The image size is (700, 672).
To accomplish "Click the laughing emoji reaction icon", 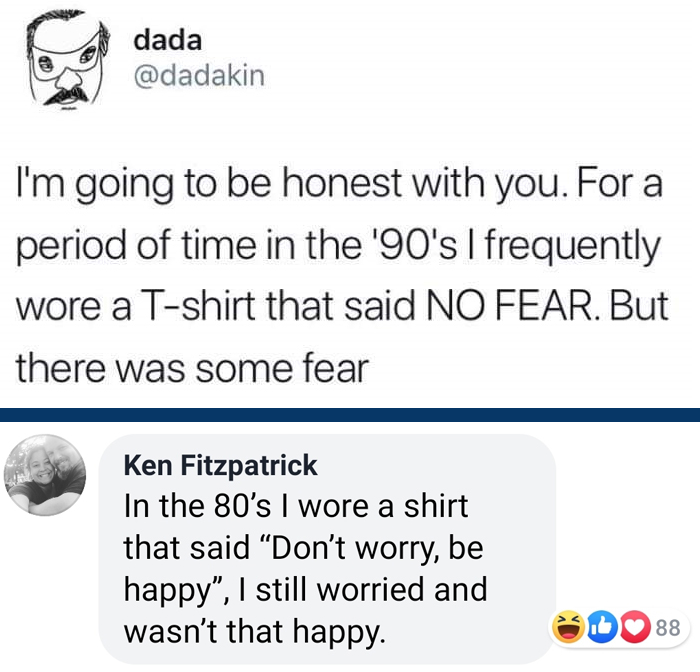I will [567, 628].
